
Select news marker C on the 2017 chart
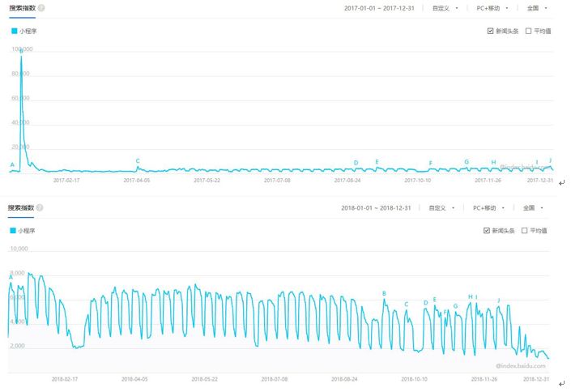138,161
